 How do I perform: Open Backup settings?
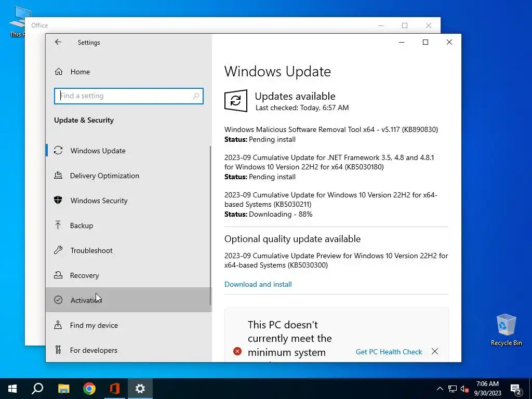(x=128, y=225)
